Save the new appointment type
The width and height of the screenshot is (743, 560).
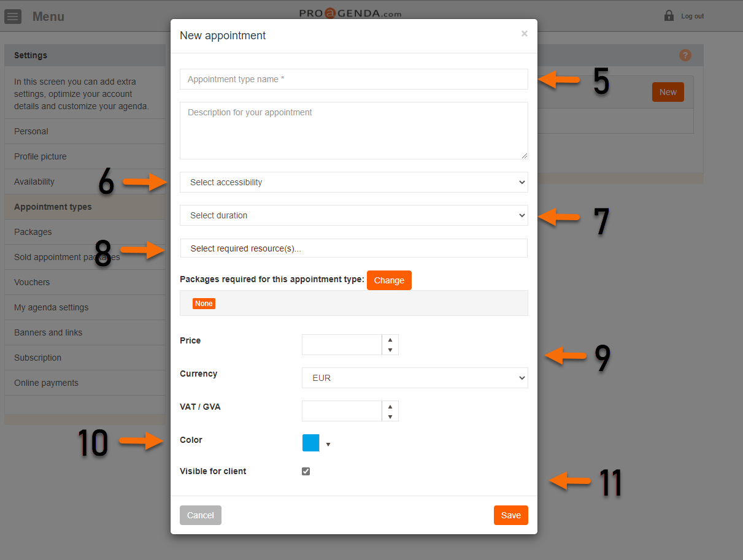point(511,515)
